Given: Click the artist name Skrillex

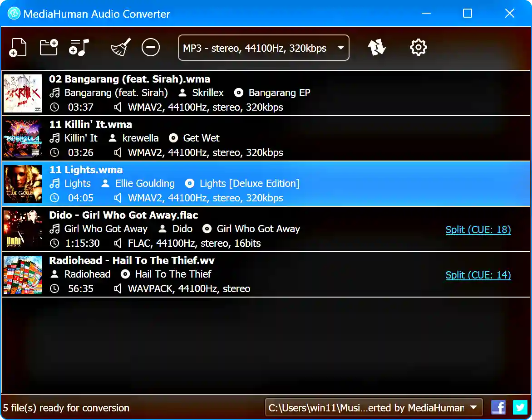Looking at the screenshot, I should click(208, 93).
